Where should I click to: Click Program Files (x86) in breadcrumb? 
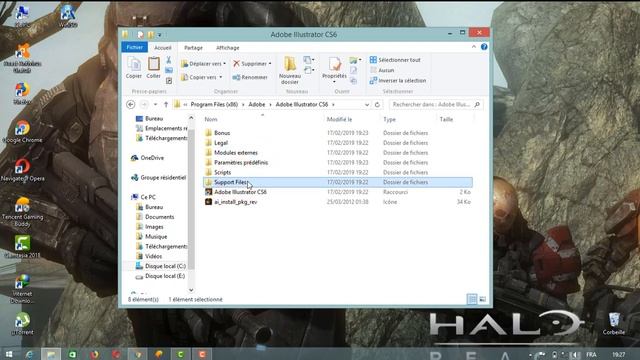214,104
